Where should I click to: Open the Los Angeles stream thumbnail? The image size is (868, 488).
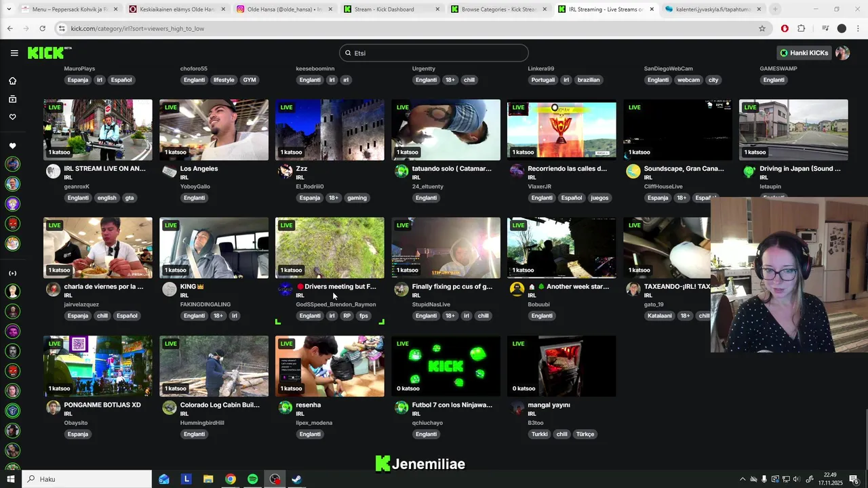214,130
